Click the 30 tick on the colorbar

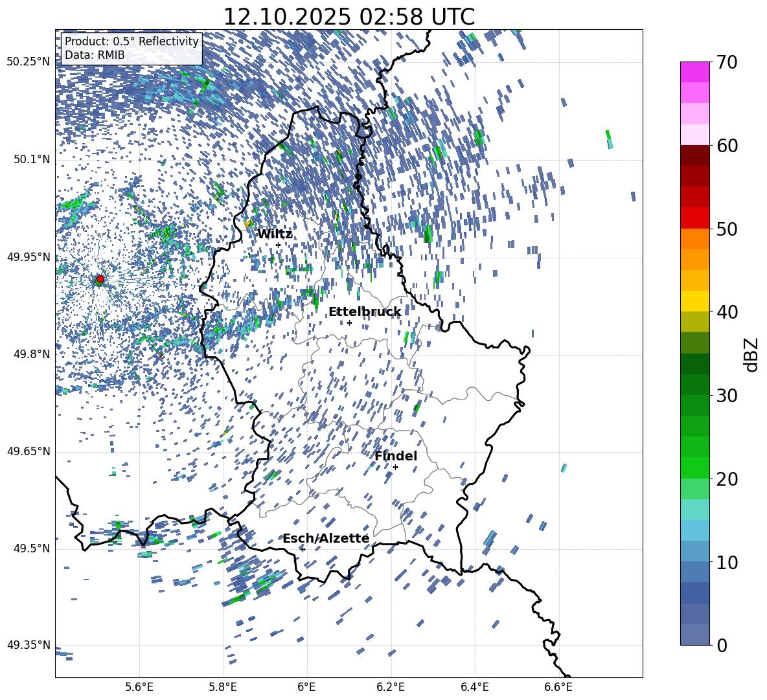pyautogui.click(x=727, y=396)
